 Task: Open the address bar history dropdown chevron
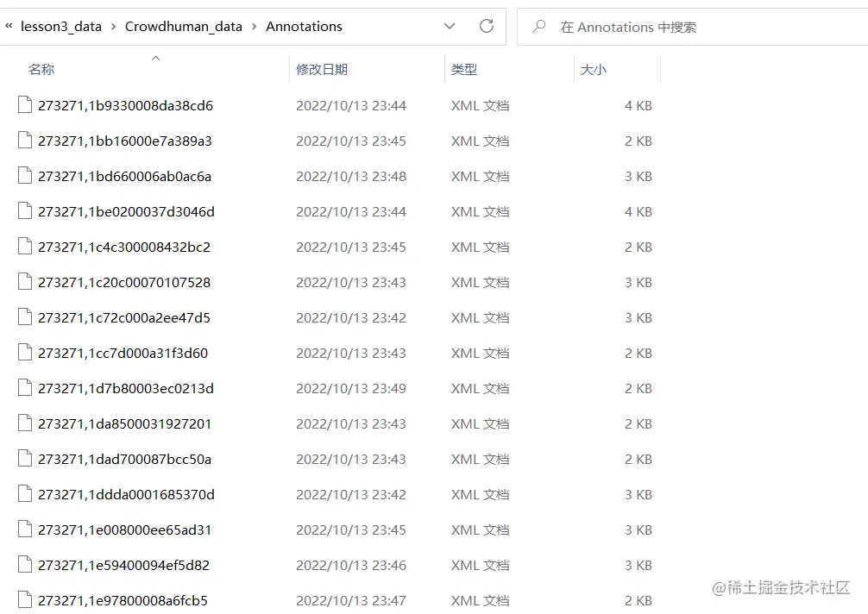(x=450, y=26)
